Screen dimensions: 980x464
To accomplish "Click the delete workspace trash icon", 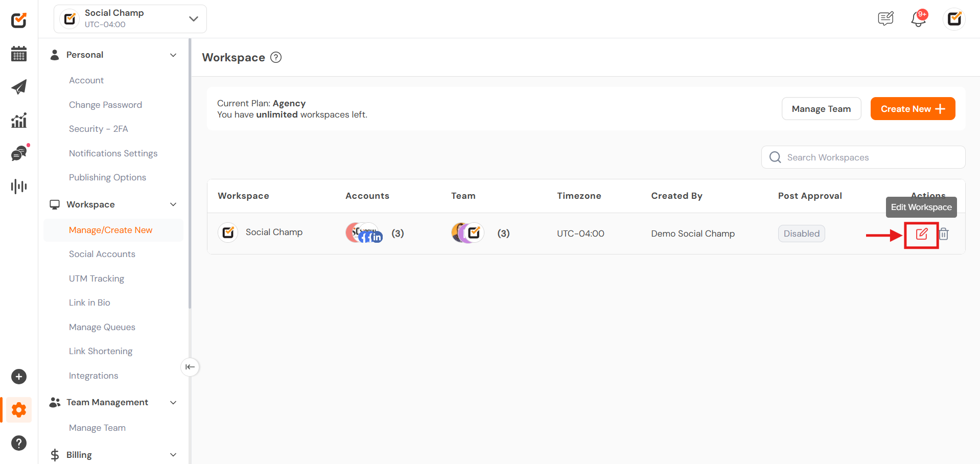I will coord(944,234).
